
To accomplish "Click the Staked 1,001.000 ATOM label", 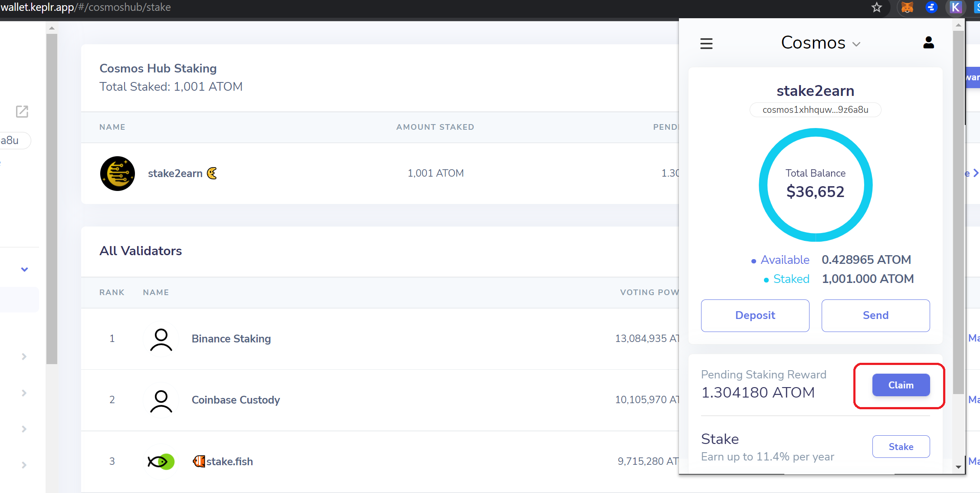I will point(839,279).
